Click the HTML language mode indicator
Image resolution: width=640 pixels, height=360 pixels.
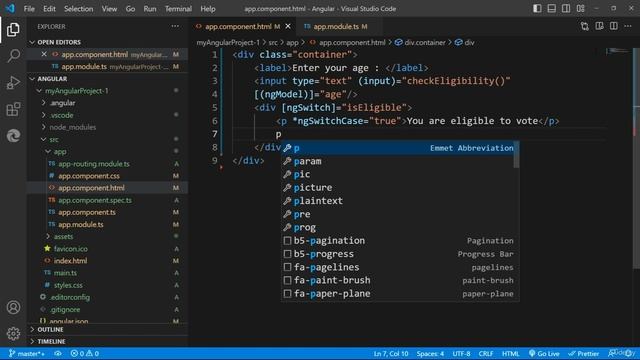pyautogui.click(x=510, y=353)
